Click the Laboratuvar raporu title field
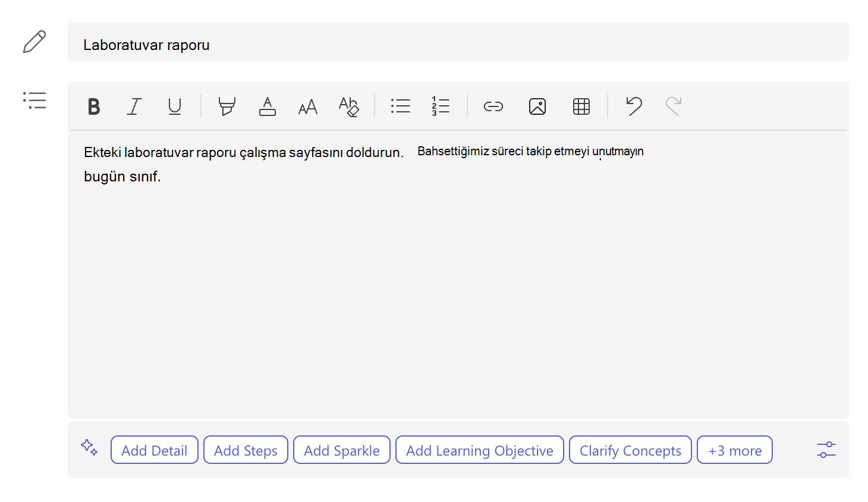Screen dimensions: 868x502 click(458, 42)
